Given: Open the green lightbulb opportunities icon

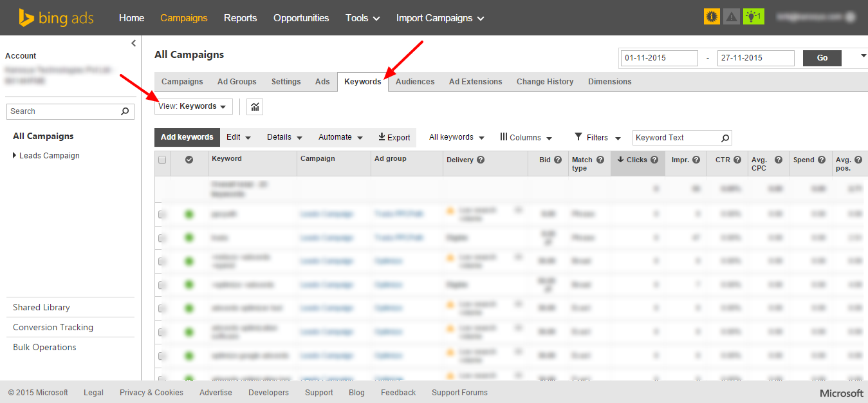Looking at the screenshot, I should pos(753,17).
